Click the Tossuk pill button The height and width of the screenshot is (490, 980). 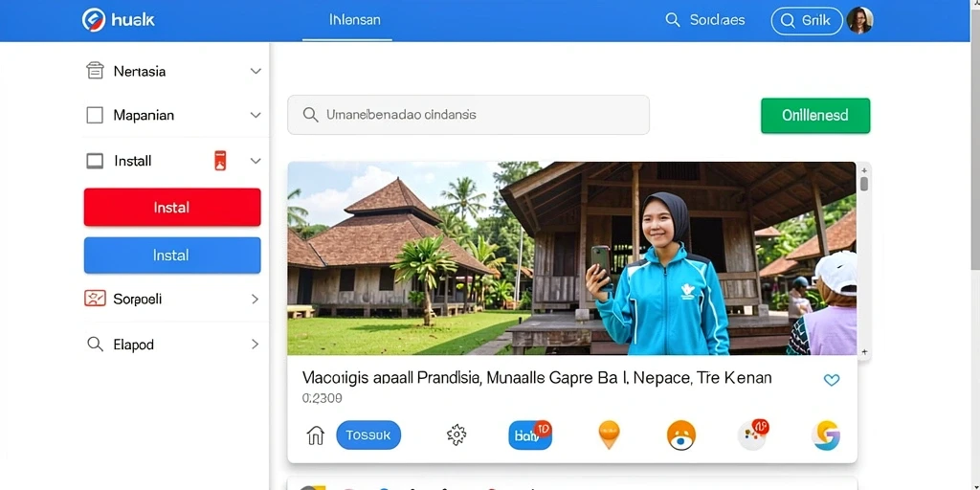click(x=368, y=435)
